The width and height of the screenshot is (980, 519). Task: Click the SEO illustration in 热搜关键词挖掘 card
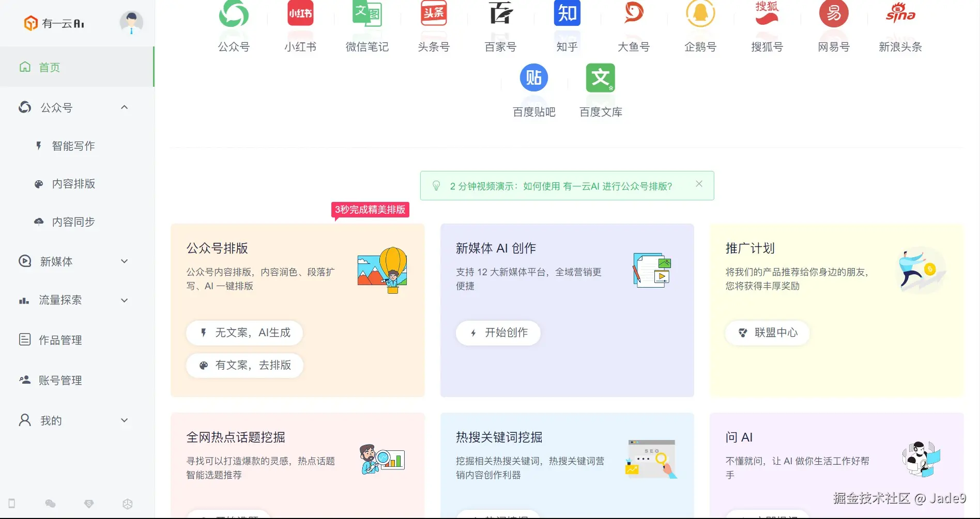tap(651, 459)
